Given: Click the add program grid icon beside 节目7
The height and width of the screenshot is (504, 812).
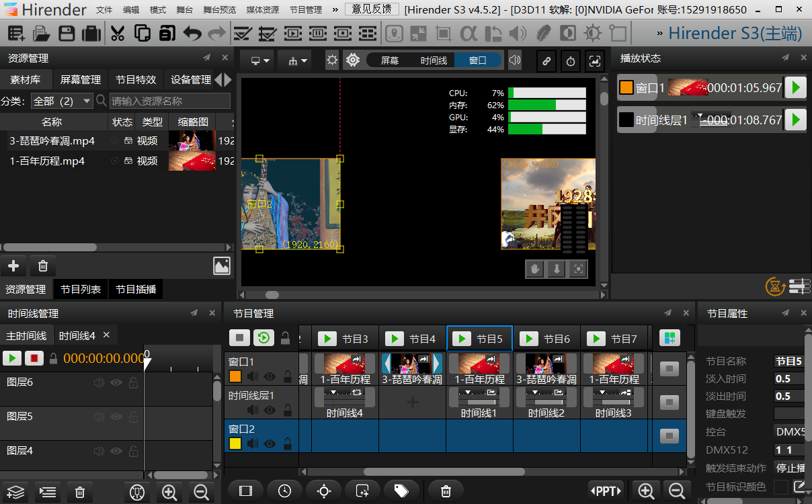Looking at the screenshot, I should point(669,338).
